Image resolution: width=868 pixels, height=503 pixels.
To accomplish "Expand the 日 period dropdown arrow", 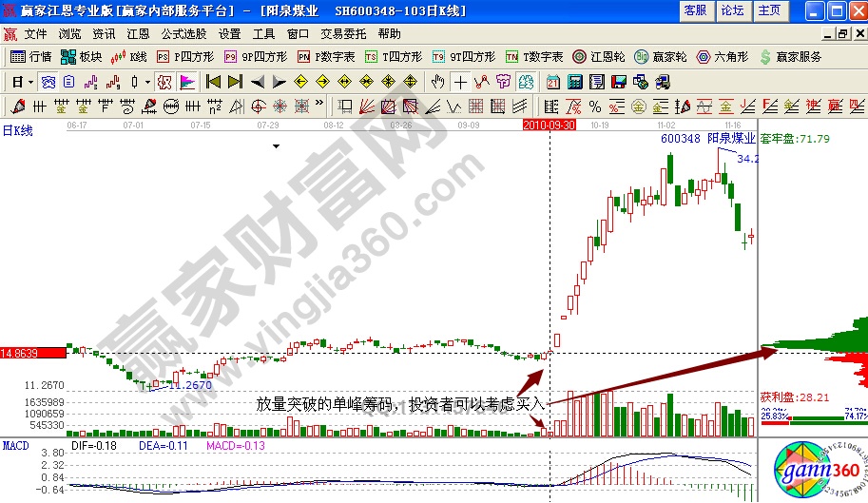I will click(x=30, y=82).
